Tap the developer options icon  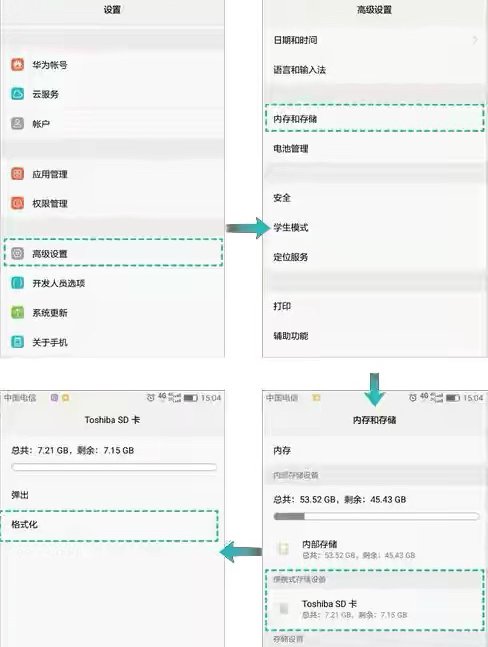(x=17, y=283)
